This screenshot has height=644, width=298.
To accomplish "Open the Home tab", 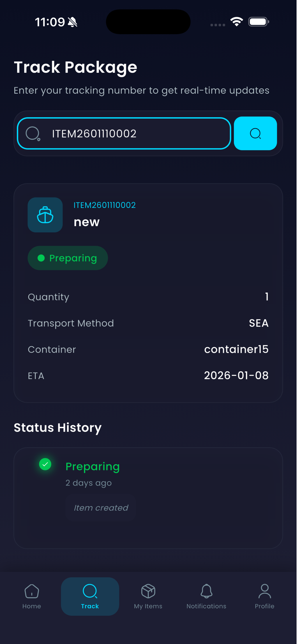I will pos(32,597).
